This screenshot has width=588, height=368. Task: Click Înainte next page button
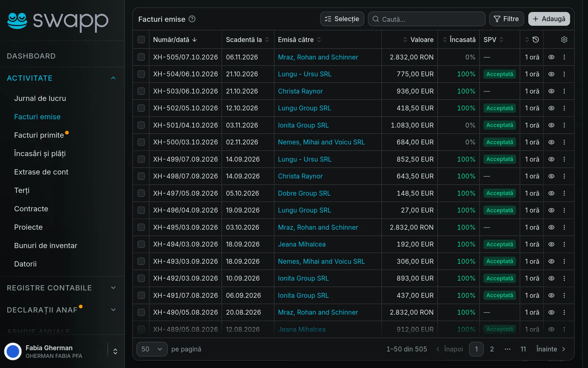click(551, 349)
